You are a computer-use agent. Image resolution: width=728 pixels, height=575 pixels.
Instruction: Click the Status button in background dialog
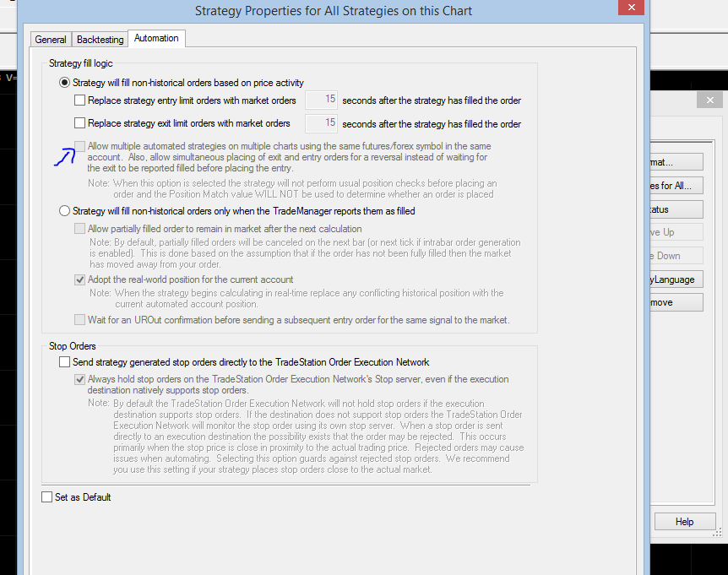pyautogui.click(x=676, y=209)
